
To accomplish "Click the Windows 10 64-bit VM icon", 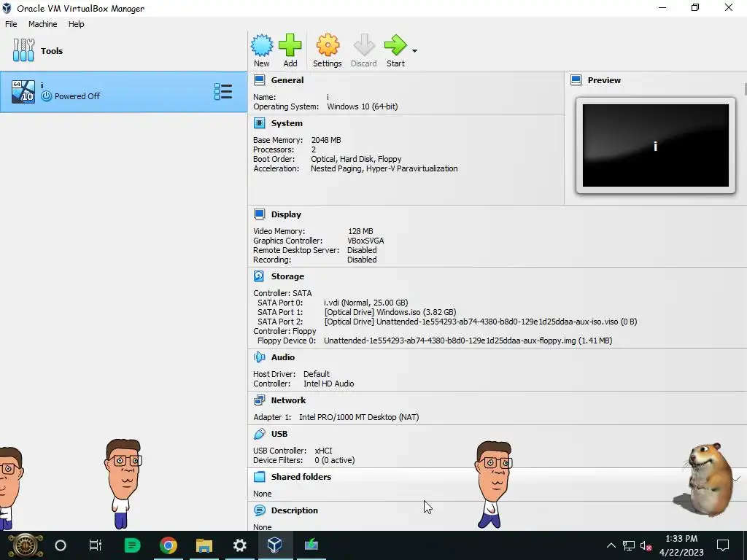I will pyautogui.click(x=23, y=91).
